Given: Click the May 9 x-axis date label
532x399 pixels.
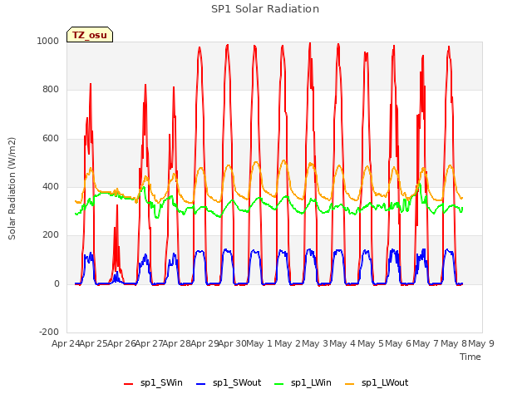Looking at the screenshot, I should pos(481,343).
